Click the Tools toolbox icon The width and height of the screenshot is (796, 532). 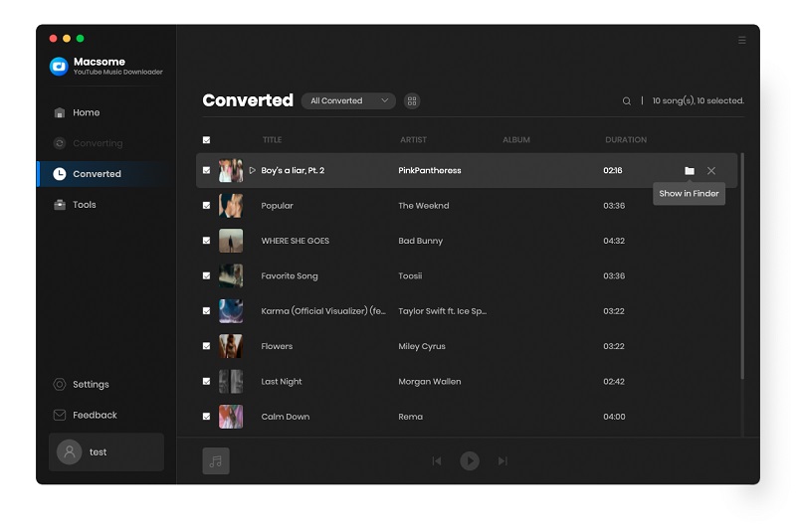[x=60, y=205]
